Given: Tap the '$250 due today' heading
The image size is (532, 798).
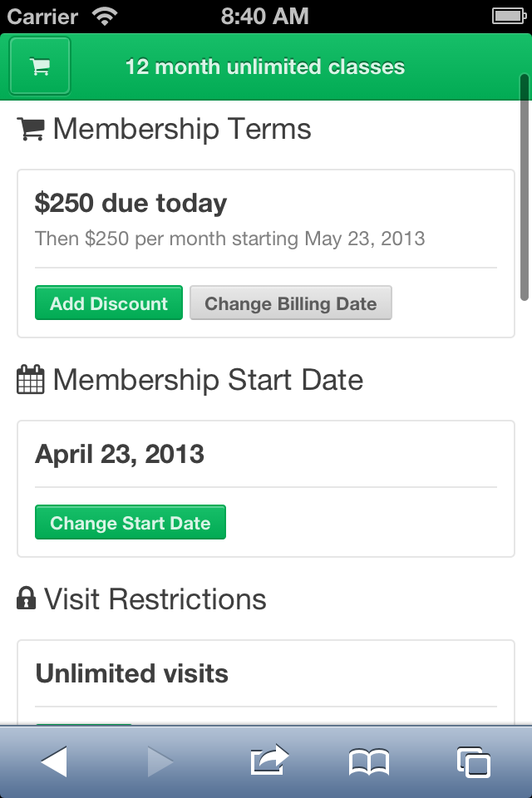Looking at the screenshot, I should click(131, 204).
